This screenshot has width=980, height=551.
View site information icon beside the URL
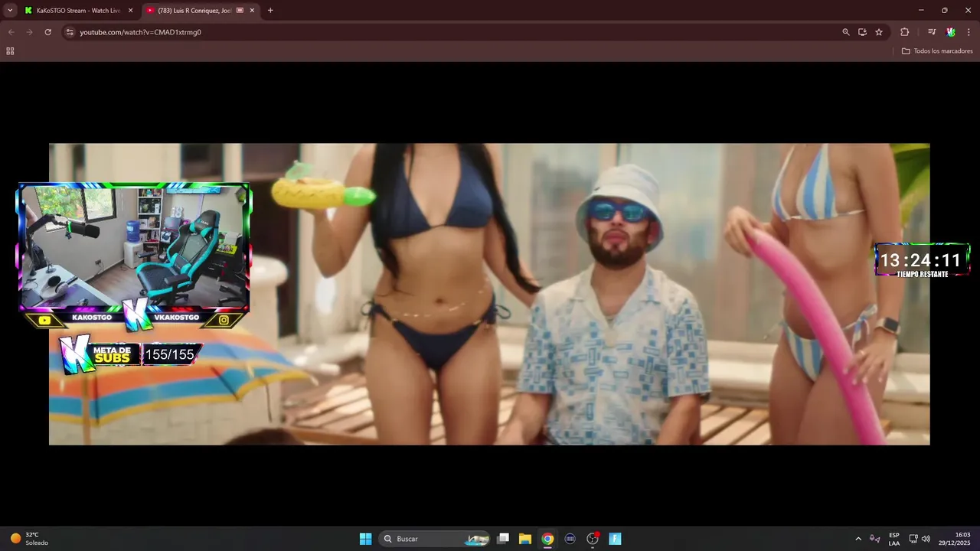[x=69, y=32]
